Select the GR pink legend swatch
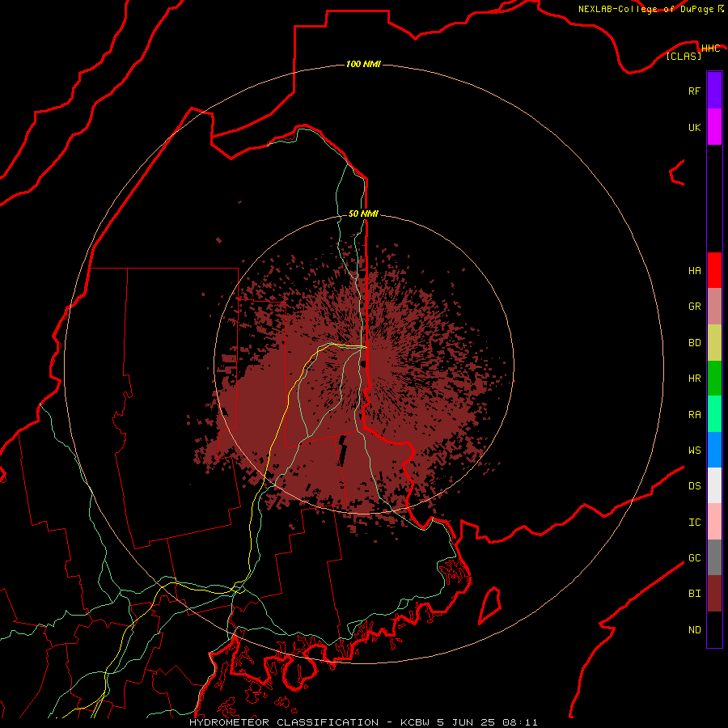Viewport: 728px width, 728px height. [714, 307]
